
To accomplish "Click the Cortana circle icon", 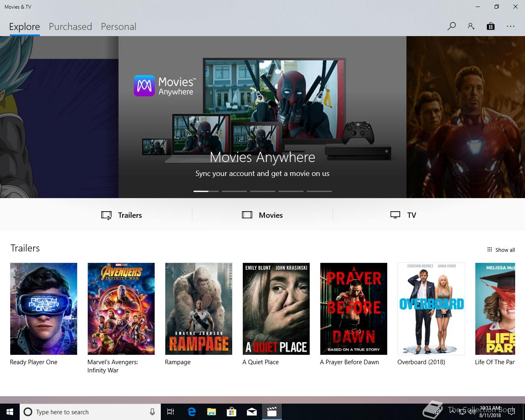I will point(28,412).
